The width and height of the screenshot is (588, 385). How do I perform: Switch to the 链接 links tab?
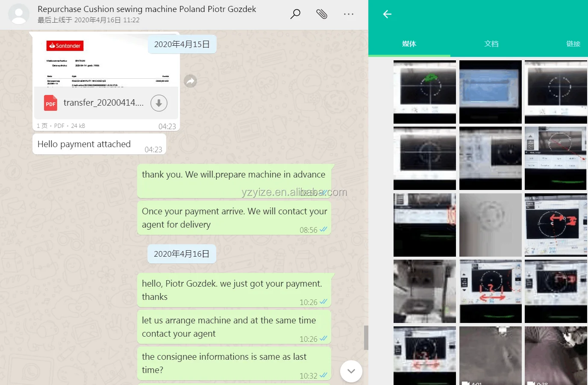point(573,44)
